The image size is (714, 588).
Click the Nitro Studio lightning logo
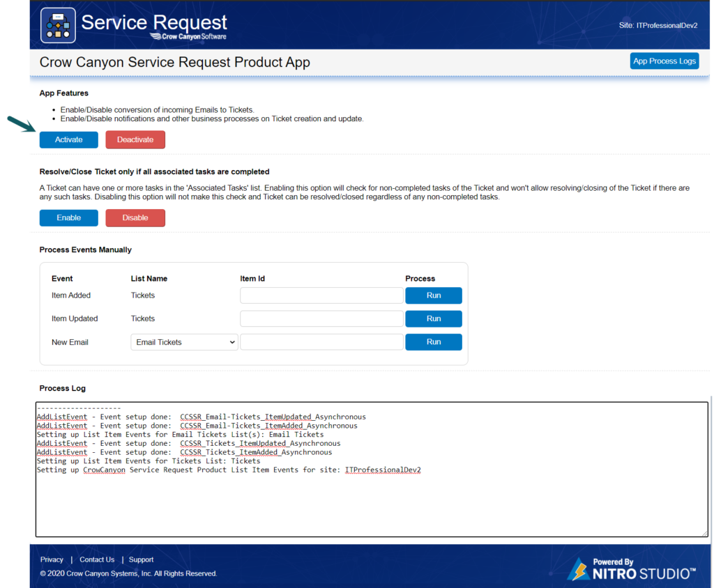(579, 569)
